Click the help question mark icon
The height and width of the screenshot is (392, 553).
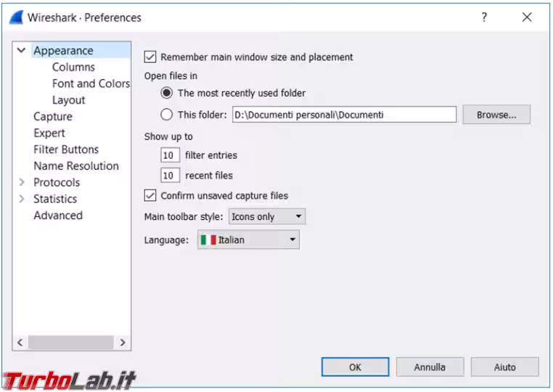pyautogui.click(x=484, y=17)
